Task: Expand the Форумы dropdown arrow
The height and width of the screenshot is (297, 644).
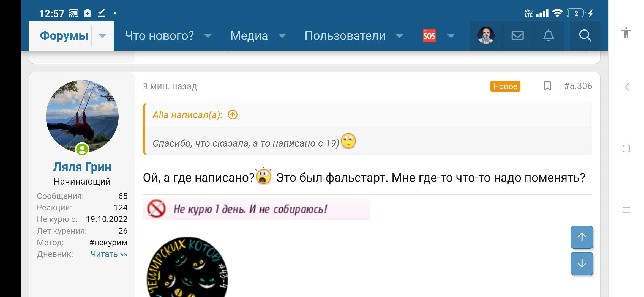Action: click(103, 36)
